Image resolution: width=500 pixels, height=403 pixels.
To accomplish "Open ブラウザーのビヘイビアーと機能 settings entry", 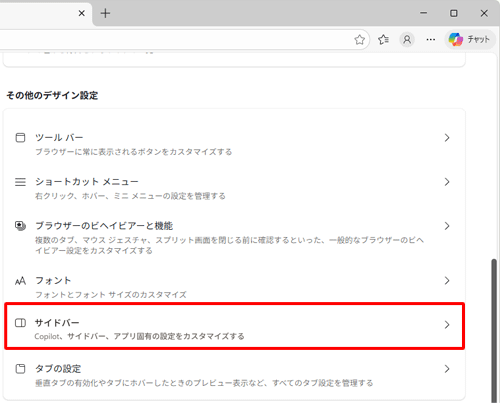I will pos(234,237).
